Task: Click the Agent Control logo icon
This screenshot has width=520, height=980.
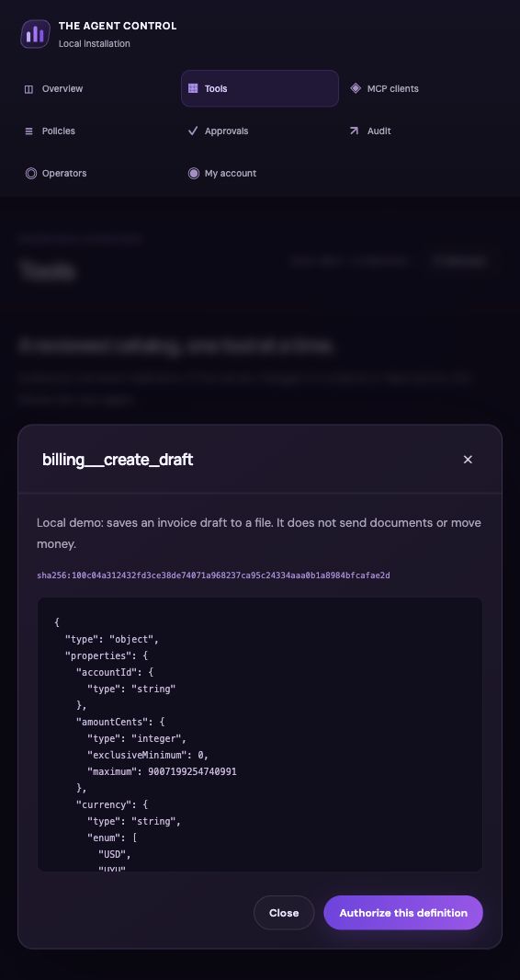Action: tap(35, 34)
